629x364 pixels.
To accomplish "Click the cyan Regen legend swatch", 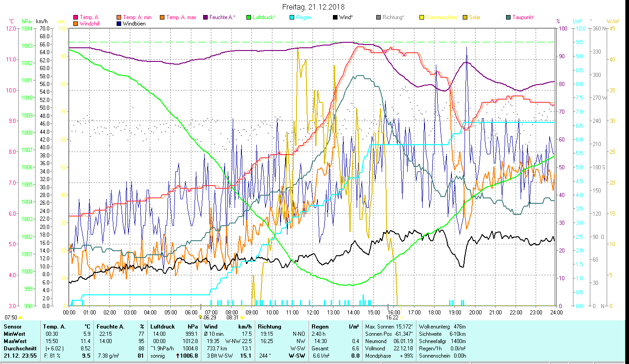I will click(292, 17).
